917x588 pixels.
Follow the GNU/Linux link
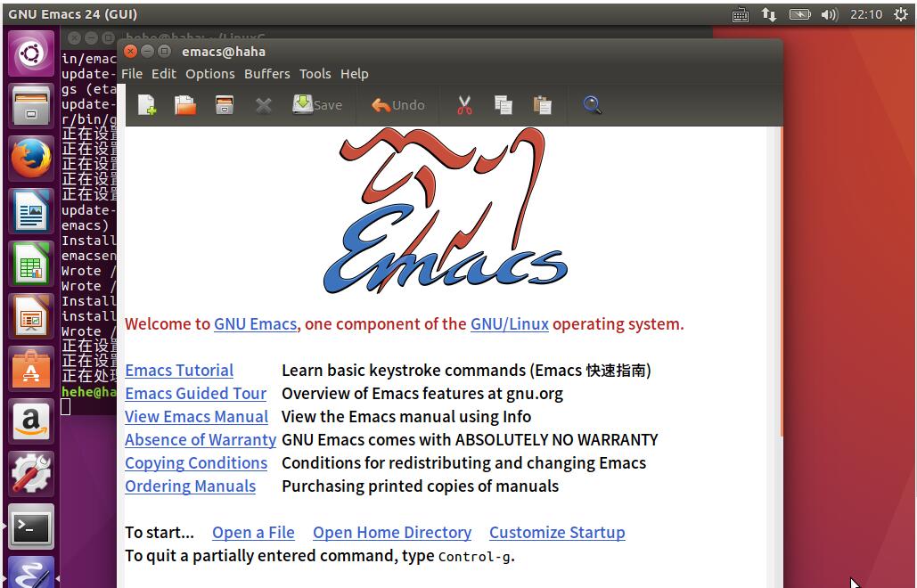coord(510,323)
